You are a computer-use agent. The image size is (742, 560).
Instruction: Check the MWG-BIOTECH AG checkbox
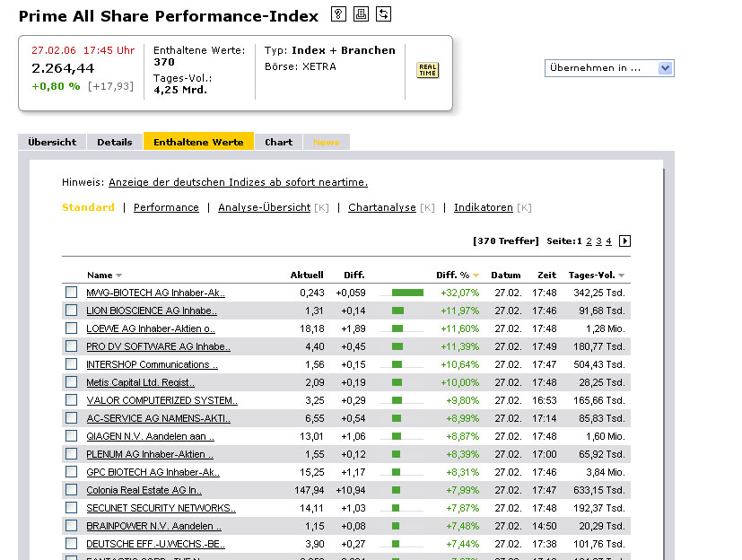[72, 292]
